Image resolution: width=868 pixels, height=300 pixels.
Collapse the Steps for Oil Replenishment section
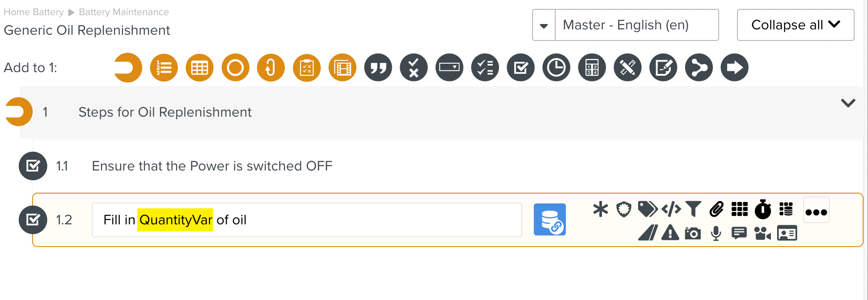tap(848, 103)
